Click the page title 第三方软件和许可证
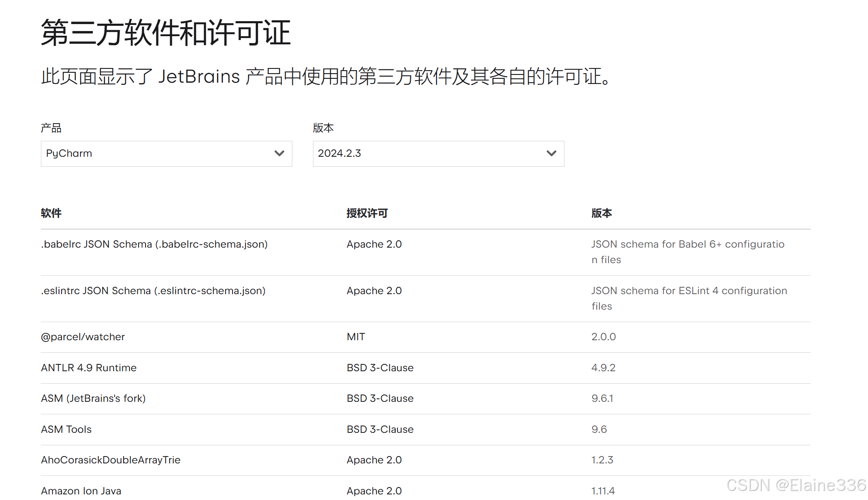The width and height of the screenshot is (868, 500). point(166,33)
